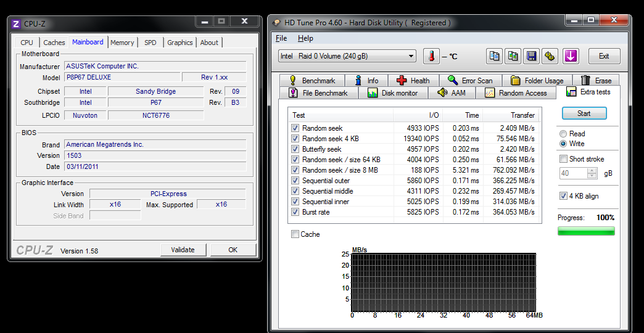Select the Extra tests tab

[x=588, y=91]
